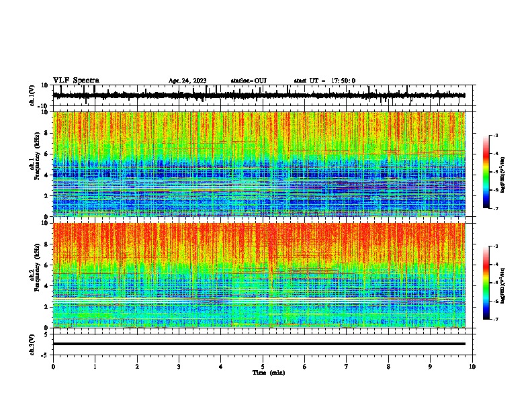Click the "Time (min)" axis label

[x=269, y=373]
